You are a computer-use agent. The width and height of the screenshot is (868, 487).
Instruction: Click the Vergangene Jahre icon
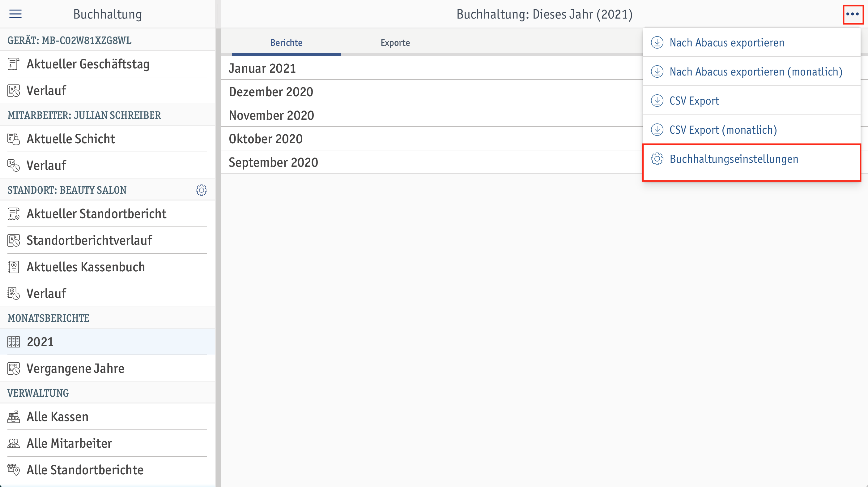coord(14,368)
